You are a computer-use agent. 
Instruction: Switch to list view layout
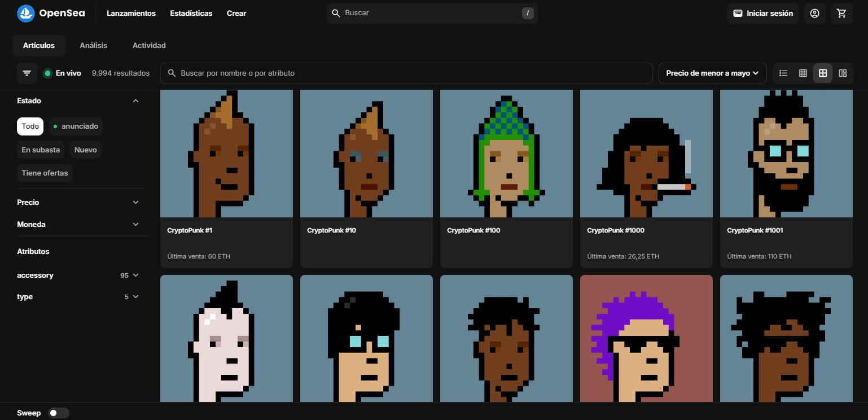pos(783,73)
